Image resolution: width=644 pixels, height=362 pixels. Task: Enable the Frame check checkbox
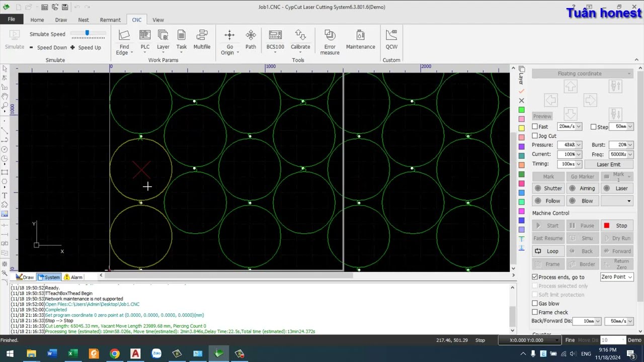(535, 312)
